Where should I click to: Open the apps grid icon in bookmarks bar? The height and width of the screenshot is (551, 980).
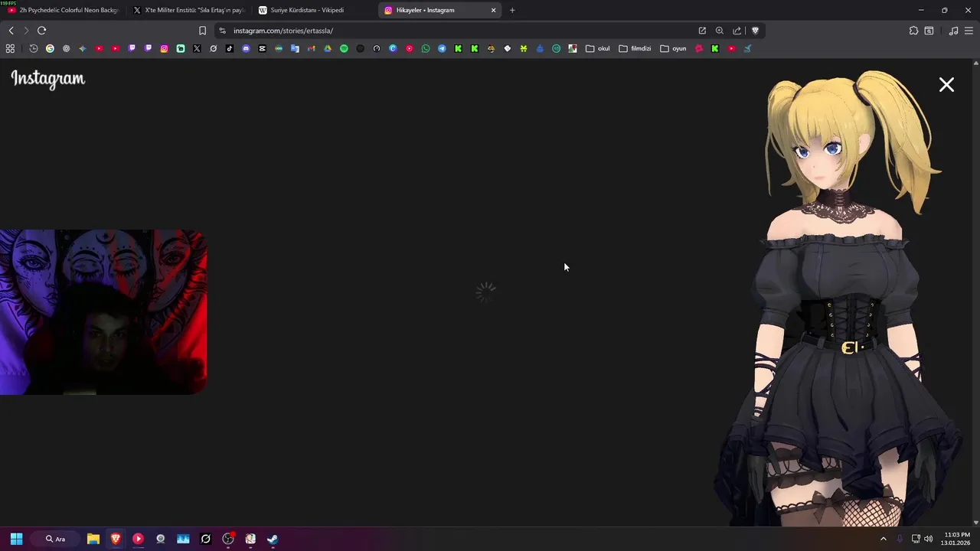click(x=10, y=48)
